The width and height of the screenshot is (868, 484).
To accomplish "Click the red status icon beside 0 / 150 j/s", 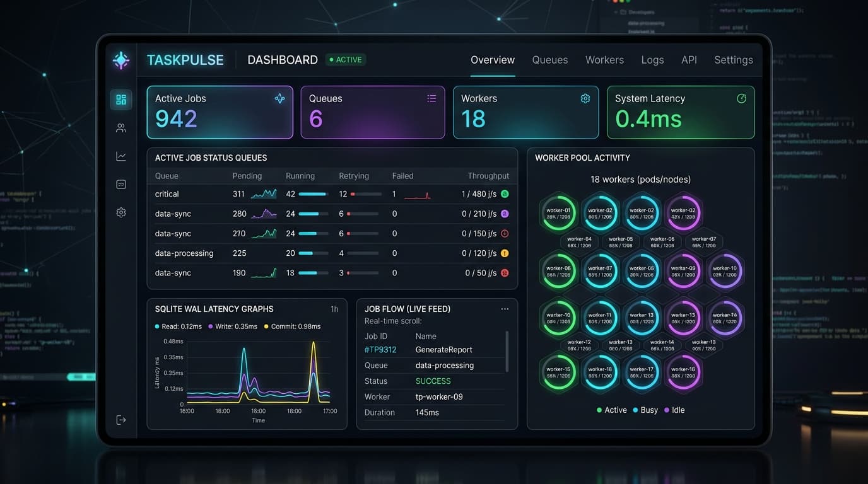I will (505, 233).
